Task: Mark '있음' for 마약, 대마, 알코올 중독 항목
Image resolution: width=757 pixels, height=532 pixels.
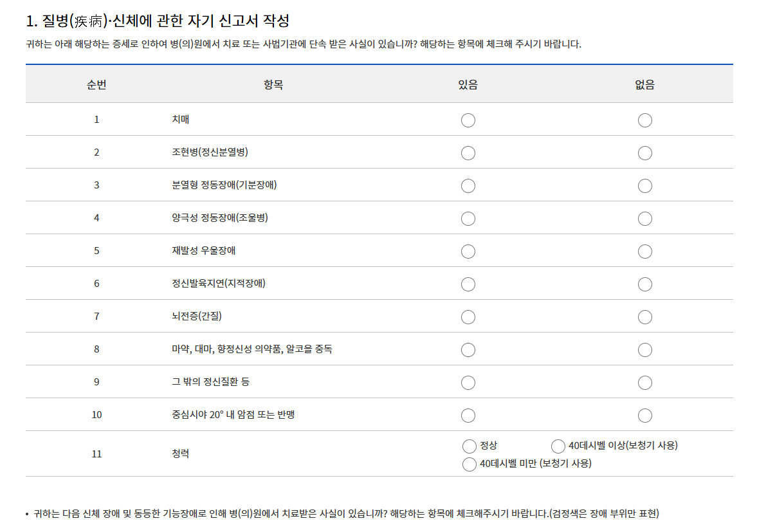Action: tap(468, 349)
